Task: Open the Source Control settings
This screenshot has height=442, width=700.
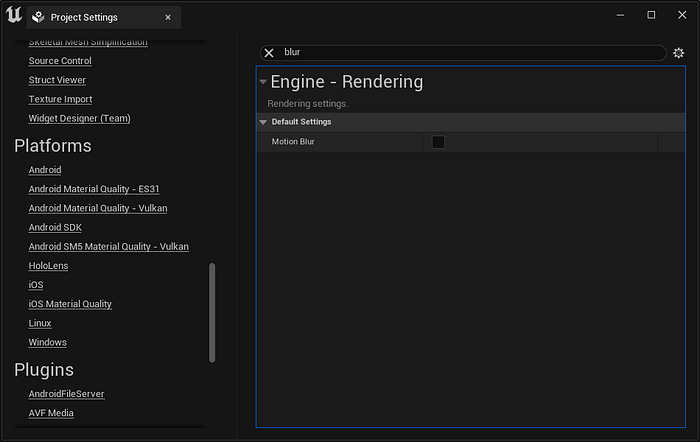Action: click(60, 61)
